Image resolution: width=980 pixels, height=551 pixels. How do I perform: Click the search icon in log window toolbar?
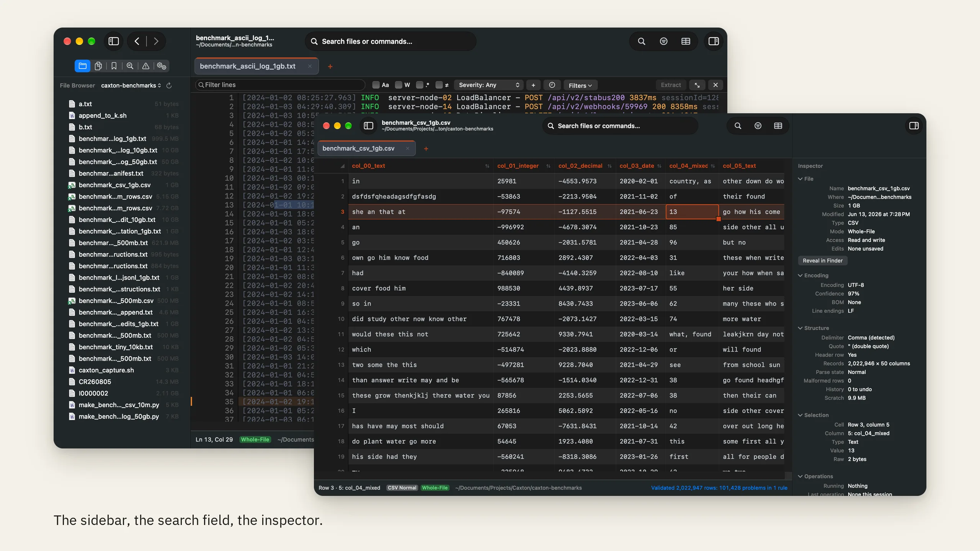(642, 41)
